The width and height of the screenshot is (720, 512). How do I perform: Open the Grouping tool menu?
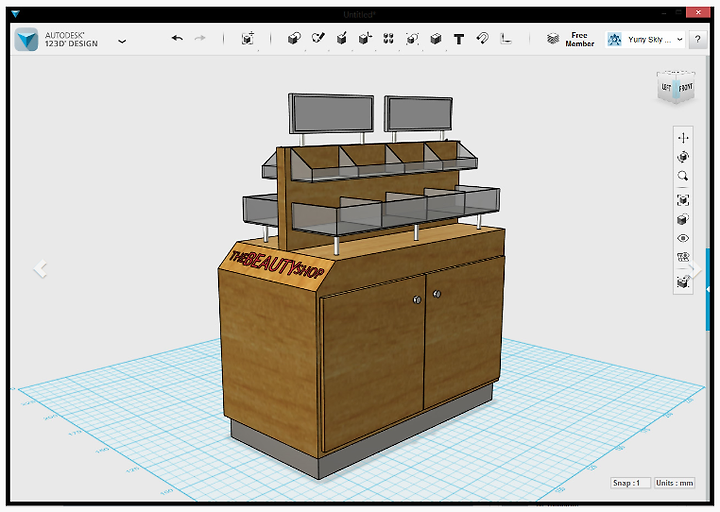[412, 39]
